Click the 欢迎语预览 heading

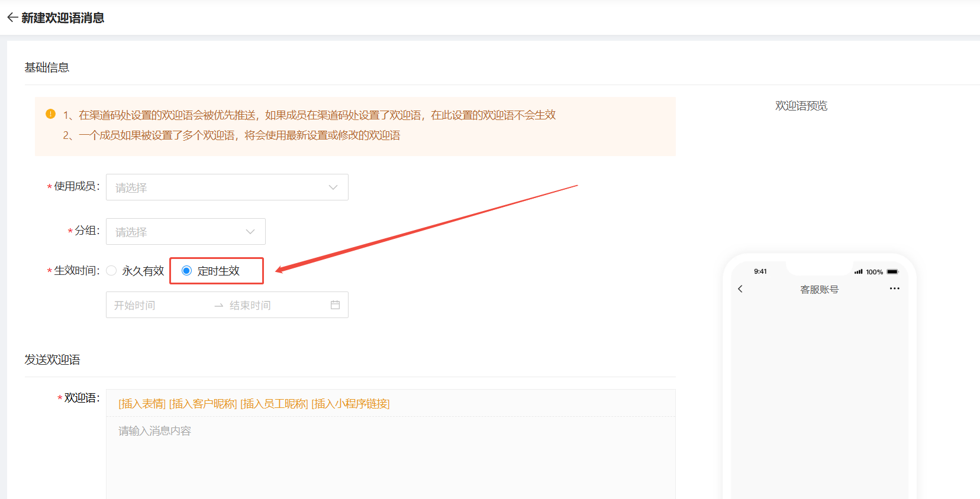pyautogui.click(x=801, y=106)
